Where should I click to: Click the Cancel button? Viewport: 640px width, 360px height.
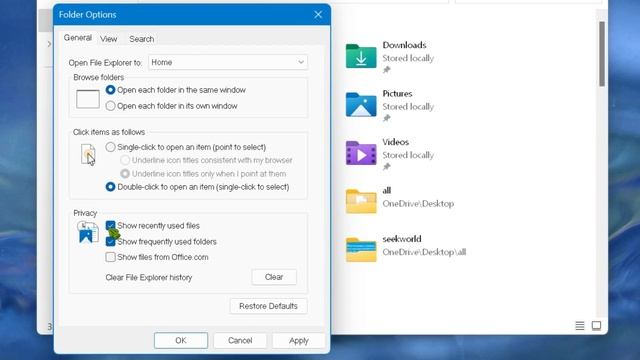240,340
